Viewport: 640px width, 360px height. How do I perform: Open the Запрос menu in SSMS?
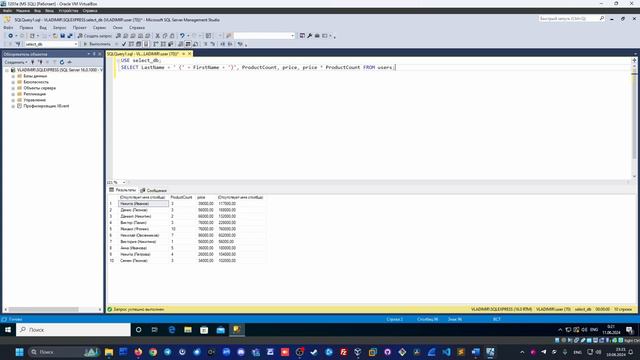coord(60,28)
